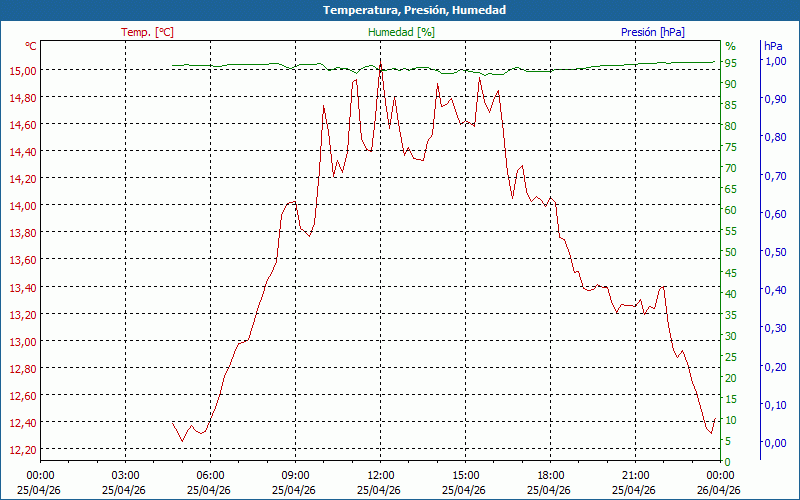Click the 26/04/26 date label
Screen dimensions: 800x500
pos(720,490)
